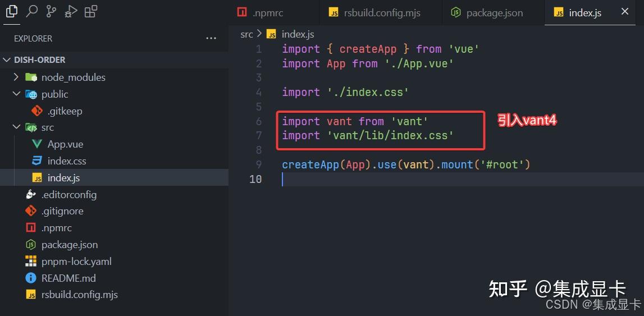Click the Explorer more actions ellipsis
This screenshot has width=644, height=316.
[211, 38]
